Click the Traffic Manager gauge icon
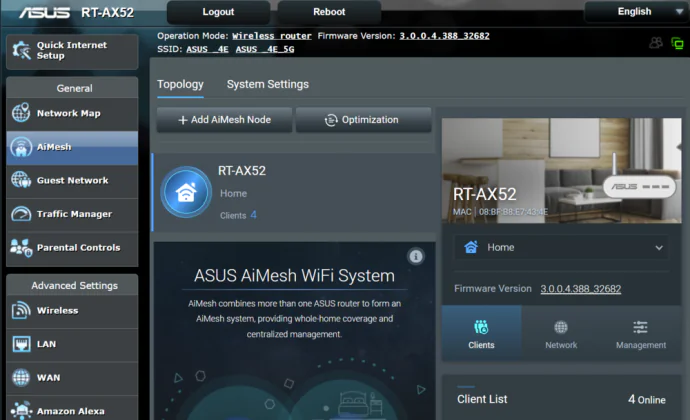 [x=21, y=214]
